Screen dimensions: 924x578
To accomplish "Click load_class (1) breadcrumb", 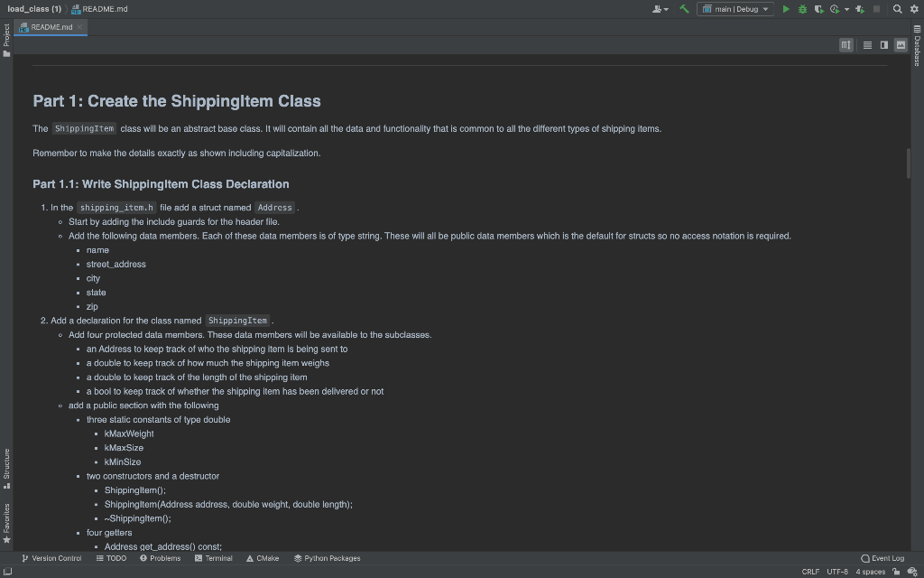I will pos(34,9).
